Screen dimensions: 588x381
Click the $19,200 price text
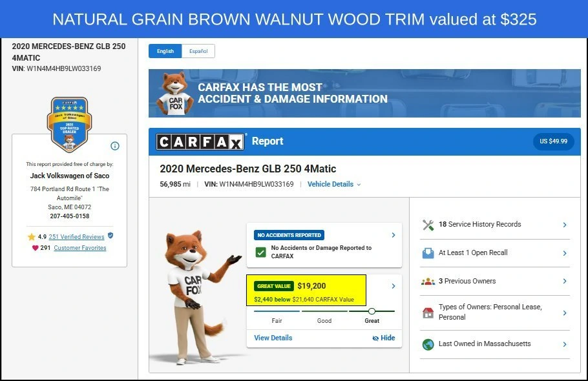(311, 286)
